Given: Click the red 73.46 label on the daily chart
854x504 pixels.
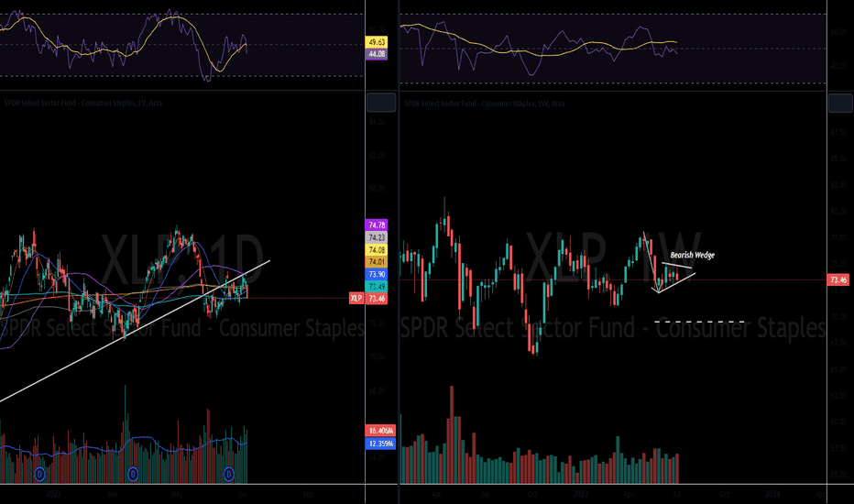Looking at the screenshot, I should [377, 299].
